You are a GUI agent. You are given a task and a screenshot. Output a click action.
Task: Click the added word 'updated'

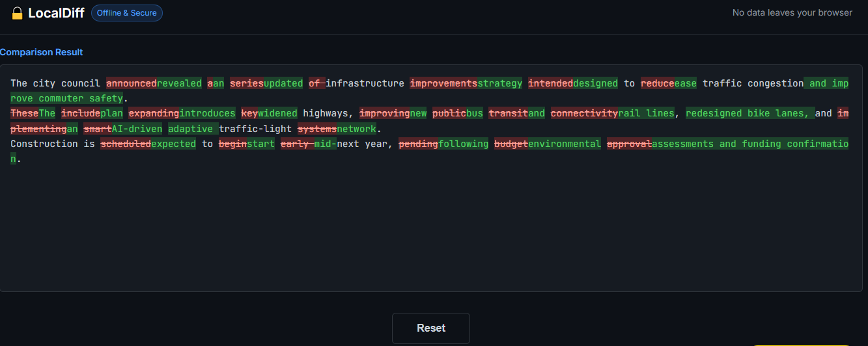pos(283,83)
